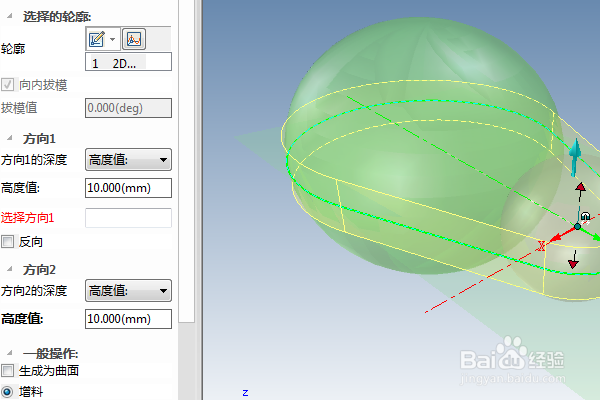Screen dimensions: 600x400
Task: Collapse the 方向1 section
Action: (10, 138)
